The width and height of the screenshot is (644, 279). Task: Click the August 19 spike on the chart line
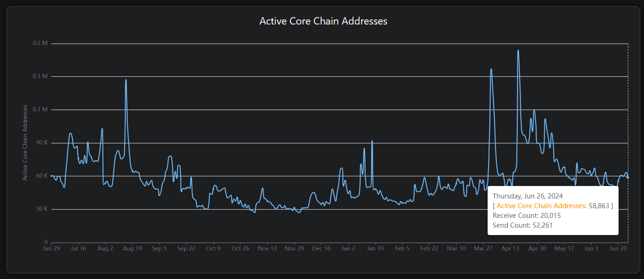tap(125, 80)
